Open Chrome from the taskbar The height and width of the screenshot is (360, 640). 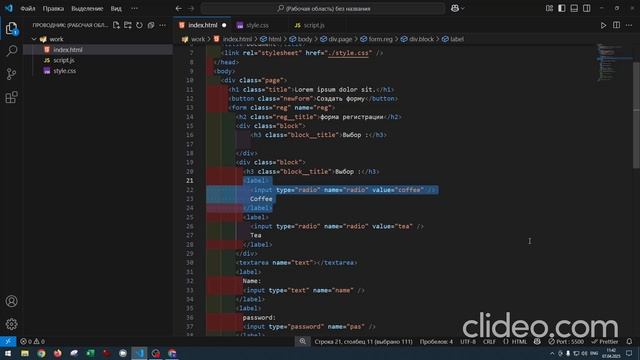tap(41, 353)
